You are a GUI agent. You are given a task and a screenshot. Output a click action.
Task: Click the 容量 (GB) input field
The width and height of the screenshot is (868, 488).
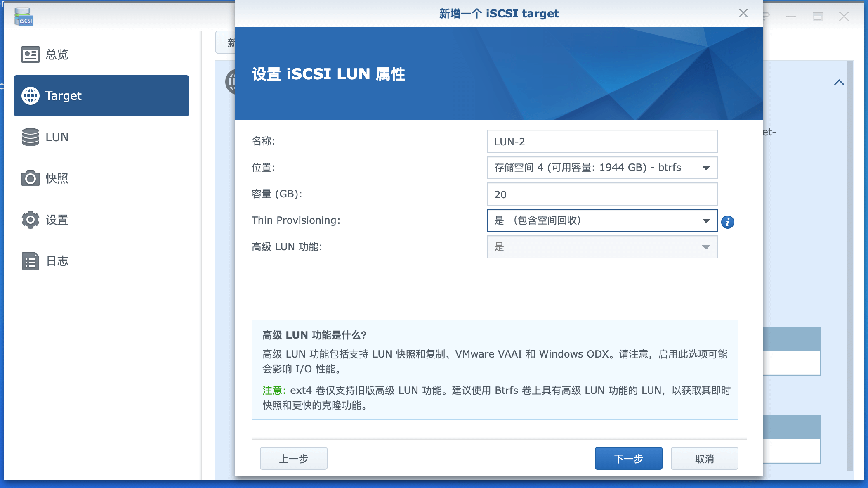point(601,194)
